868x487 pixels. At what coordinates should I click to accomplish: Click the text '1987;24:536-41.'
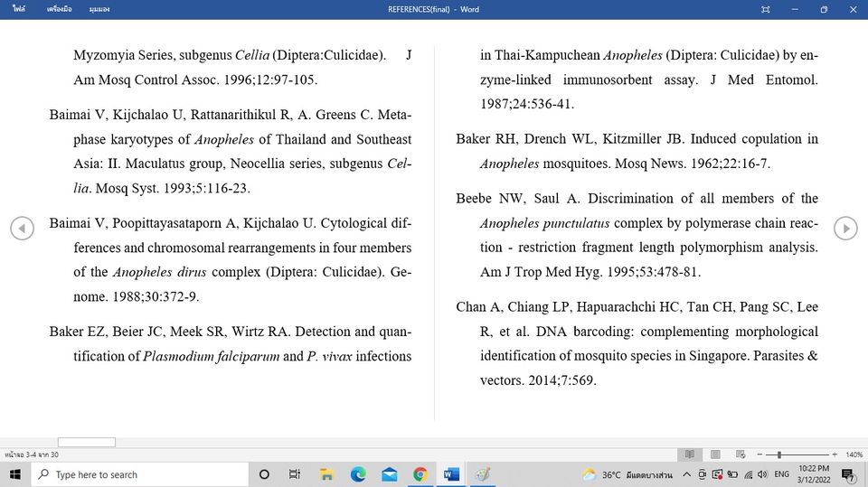[527, 104]
